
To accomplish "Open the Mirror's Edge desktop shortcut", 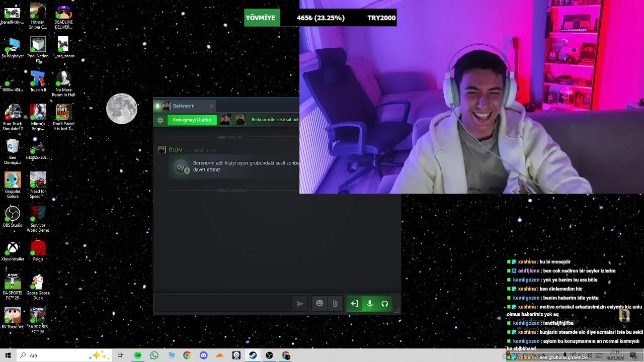I will [x=38, y=118].
